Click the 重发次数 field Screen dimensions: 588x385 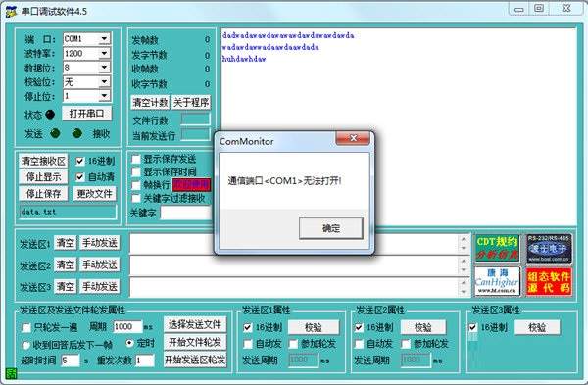(x=145, y=361)
